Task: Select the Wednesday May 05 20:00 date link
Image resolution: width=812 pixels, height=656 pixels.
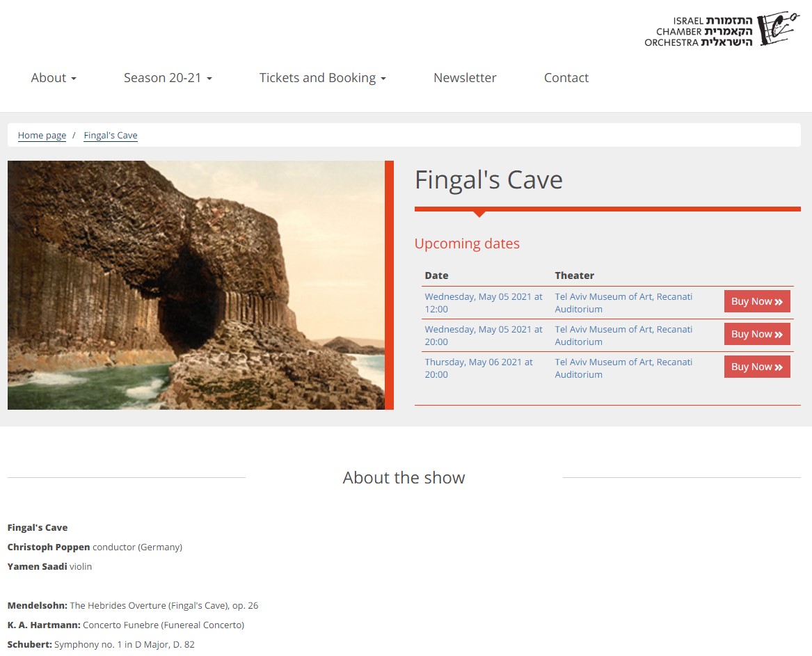Action: point(483,335)
